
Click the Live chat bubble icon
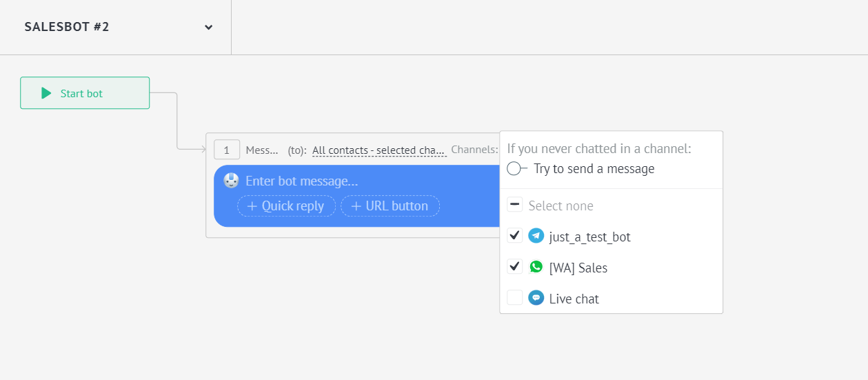(536, 298)
